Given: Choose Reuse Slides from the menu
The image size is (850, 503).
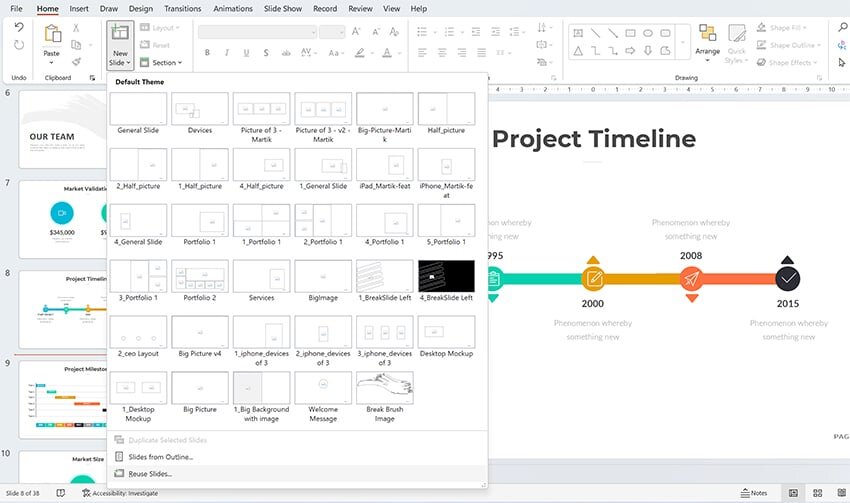Looking at the screenshot, I should click(150, 473).
